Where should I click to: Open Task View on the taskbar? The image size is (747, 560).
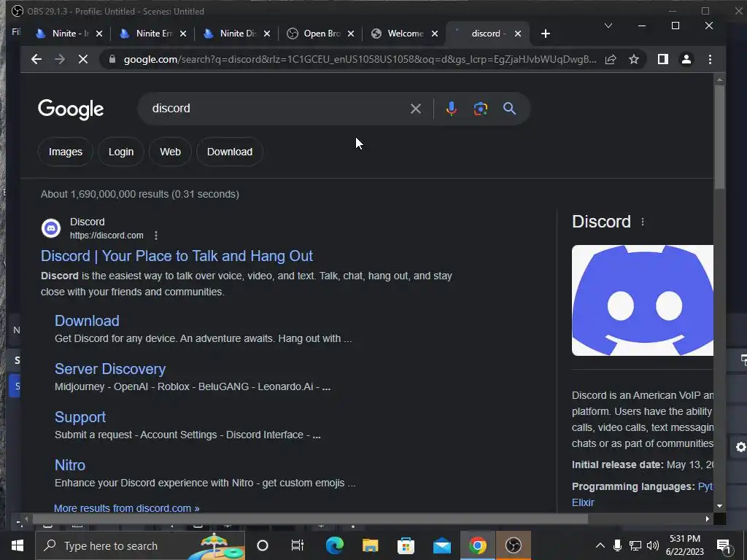pyautogui.click(x=298, y=545)
